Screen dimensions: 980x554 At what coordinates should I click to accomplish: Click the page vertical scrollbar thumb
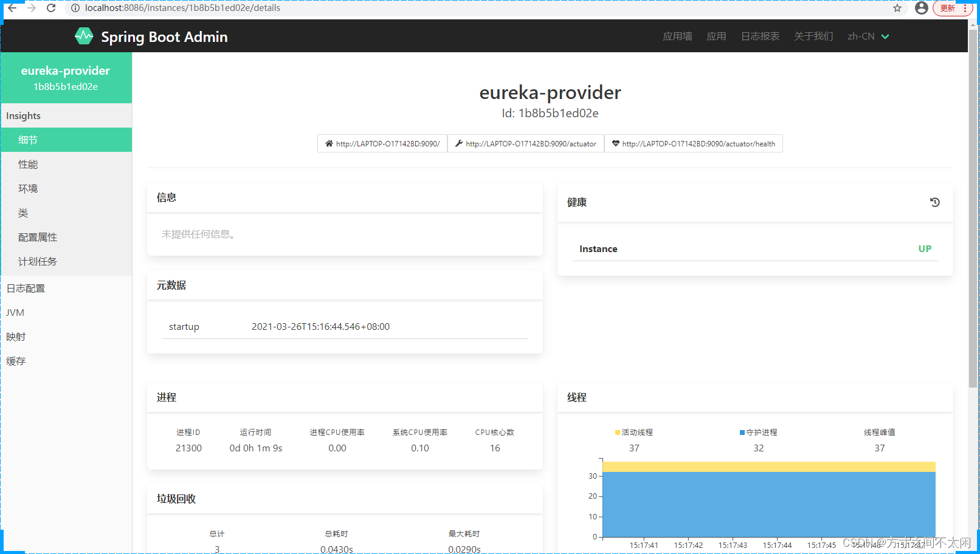coord(973,208)
